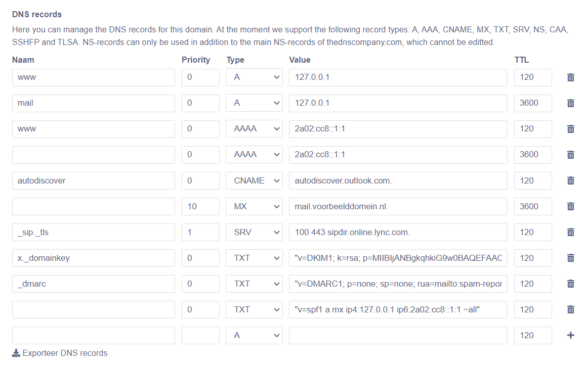Delete the x._domainkey TXT record
The height and width of the screenshot is (367, 588).
pos(570,258)
